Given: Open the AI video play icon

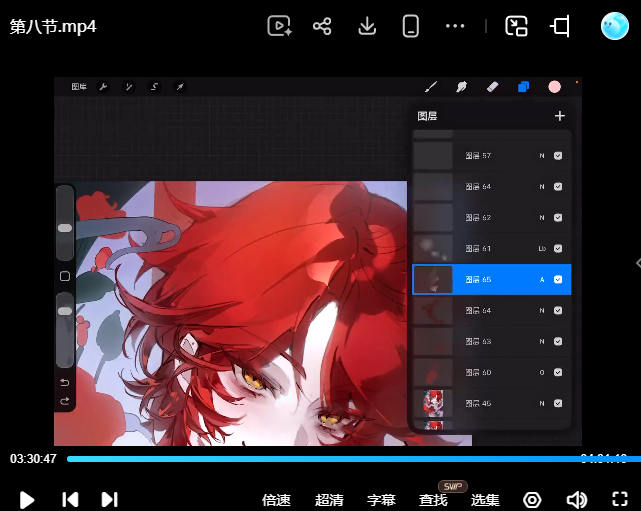Looking at the screenshot, I should point(279,26).
